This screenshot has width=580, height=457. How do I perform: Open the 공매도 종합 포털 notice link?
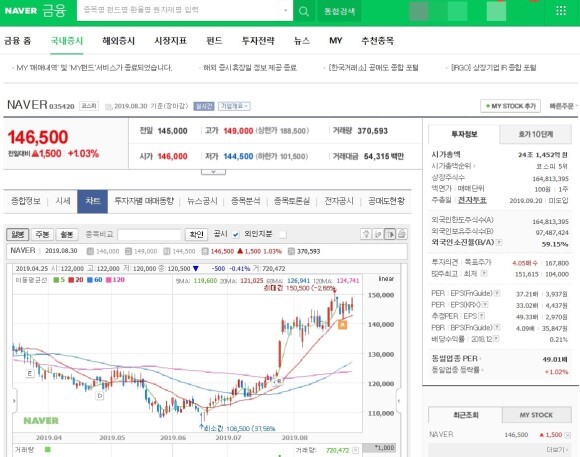coord(373,68)
